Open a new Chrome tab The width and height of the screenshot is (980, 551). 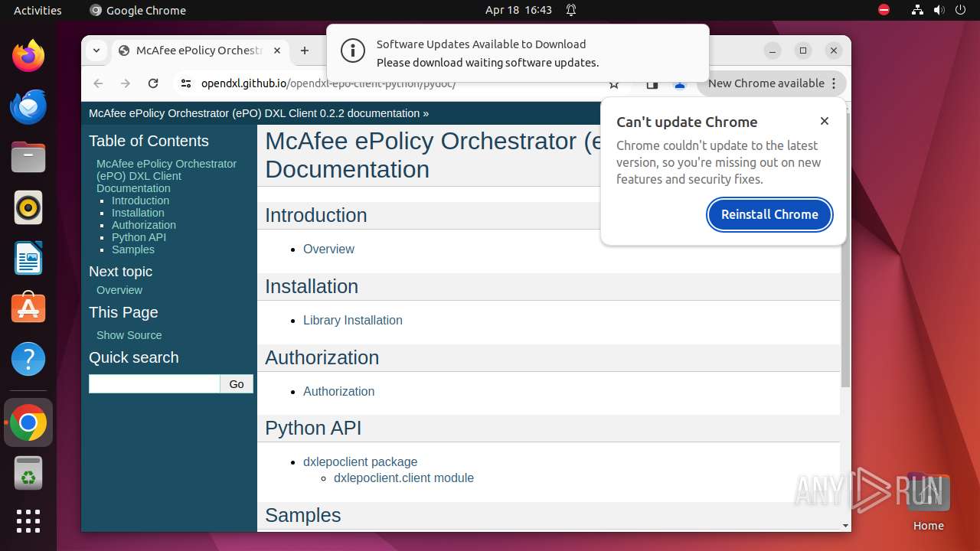pyautogui.click(x=305, y=51)
